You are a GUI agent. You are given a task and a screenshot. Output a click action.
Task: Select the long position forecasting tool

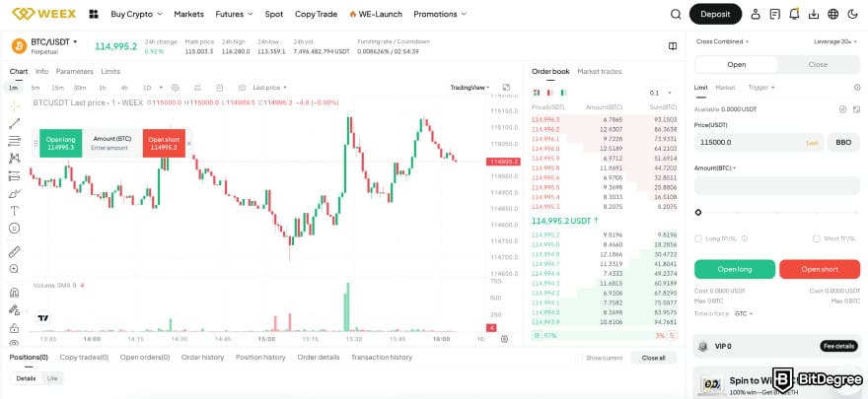15,175
